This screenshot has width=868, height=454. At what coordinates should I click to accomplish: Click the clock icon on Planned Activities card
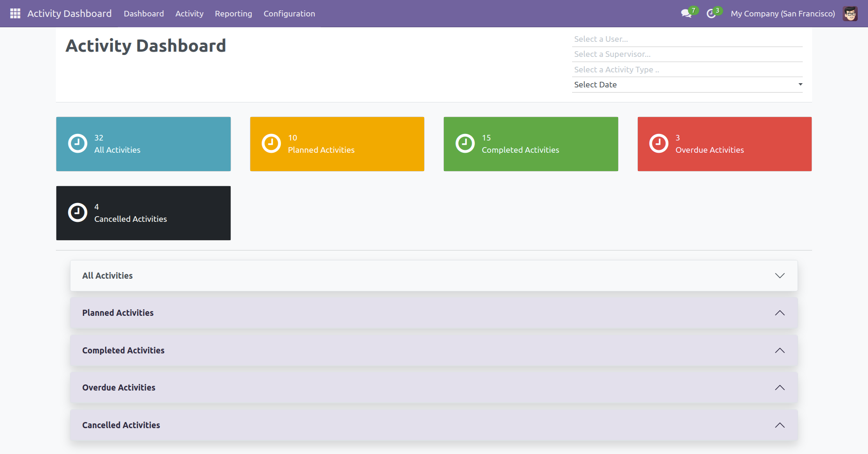point(271,144)
